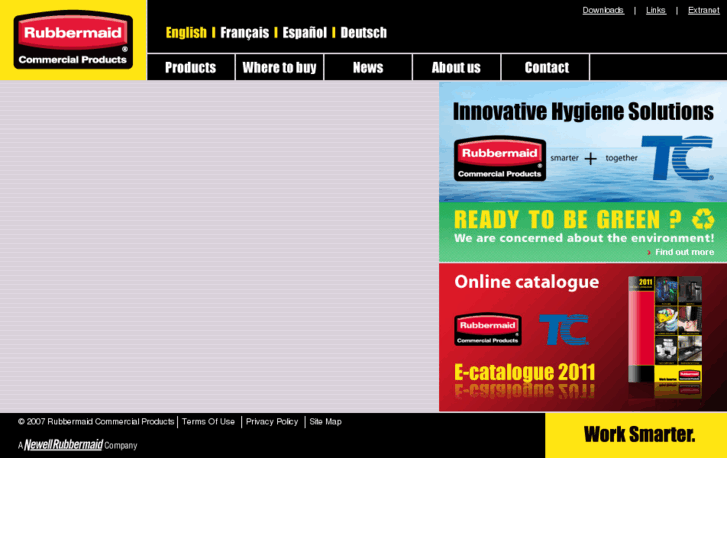Image resolution: width=727 pixels, height=545 pixels.
Task: Open the Contact menu item
Action: (x=547, y=68)
